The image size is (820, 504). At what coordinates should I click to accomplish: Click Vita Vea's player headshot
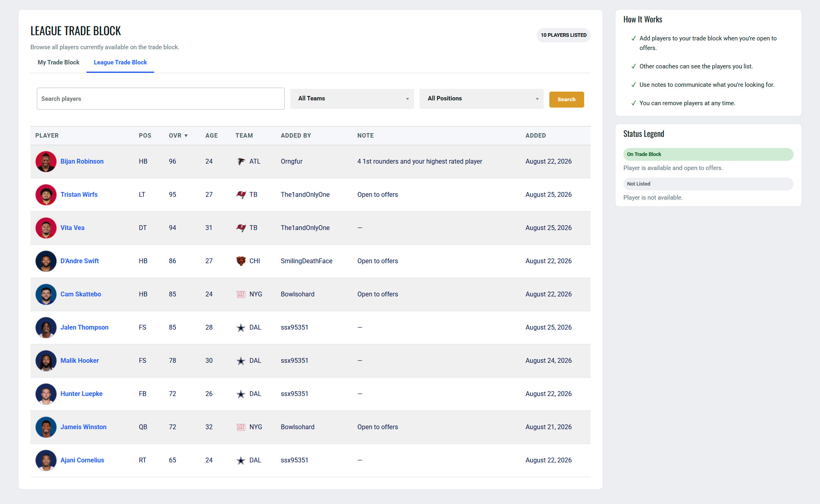(46, 228)
